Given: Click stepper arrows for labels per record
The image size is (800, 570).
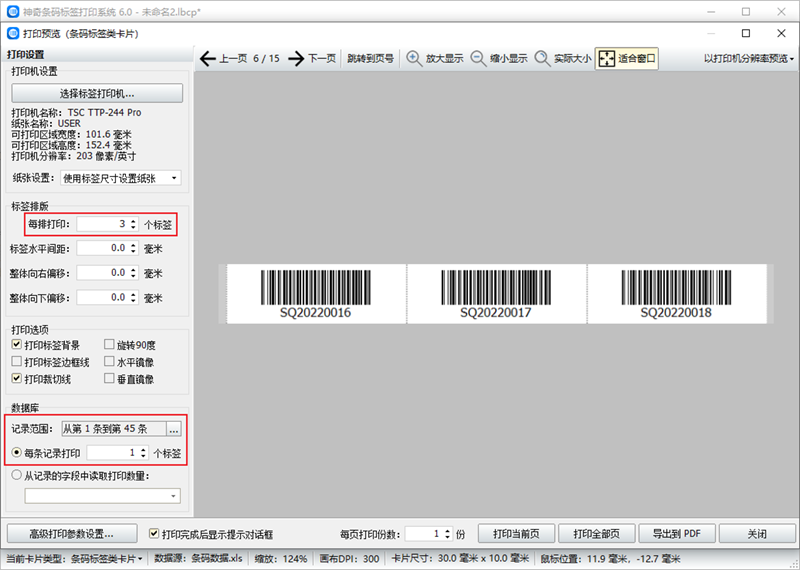Looking at the screenshot, I should tap(143, 453).
